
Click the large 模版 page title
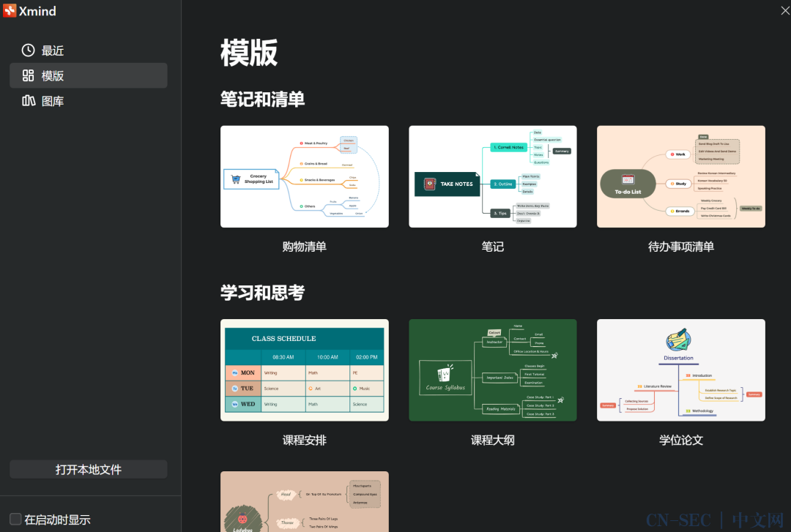point(249,53)
